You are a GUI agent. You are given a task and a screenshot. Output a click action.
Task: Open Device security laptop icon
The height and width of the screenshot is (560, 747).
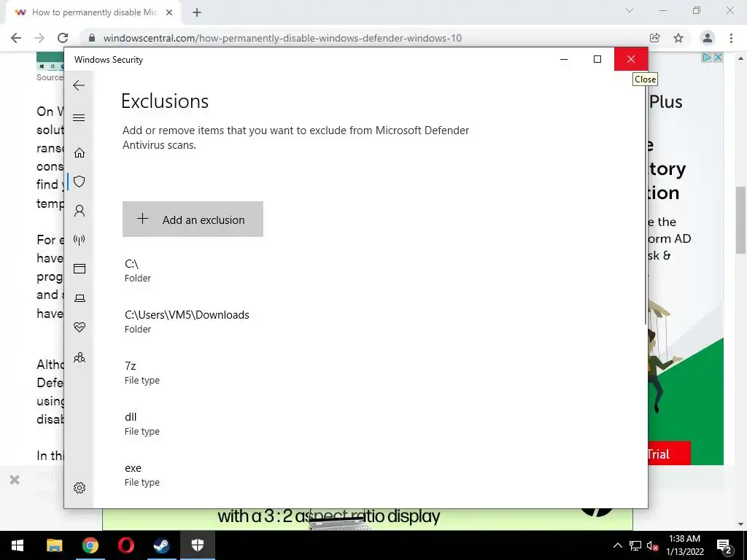click(x=80, y=298)
